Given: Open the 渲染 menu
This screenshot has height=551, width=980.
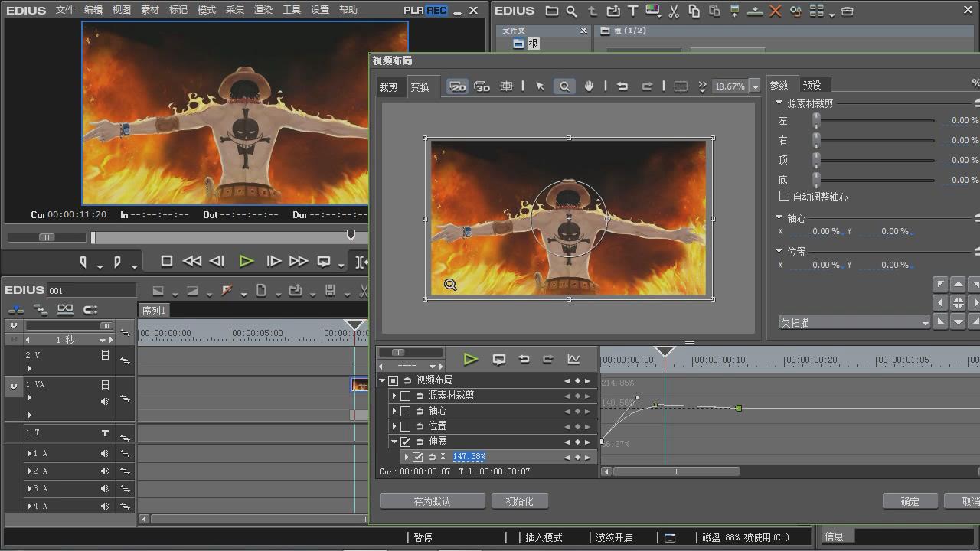Looking at the screenshot, I should (x=263, y=10).
